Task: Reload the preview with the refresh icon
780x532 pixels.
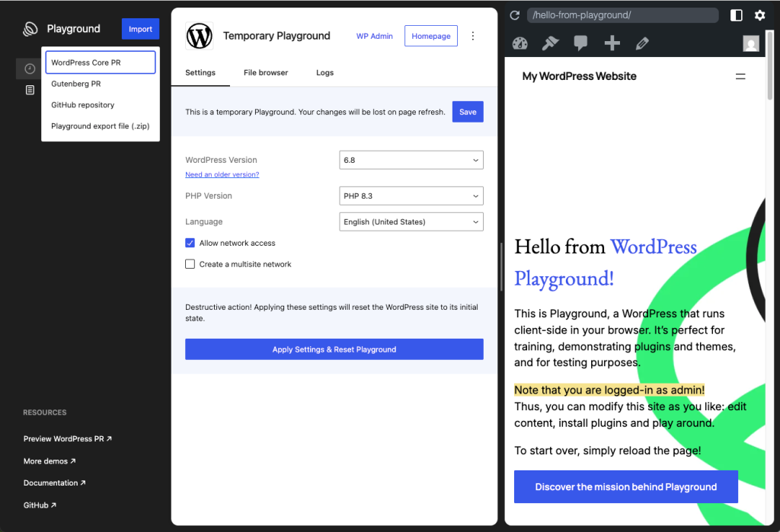Action: click(x=515, y=15)
